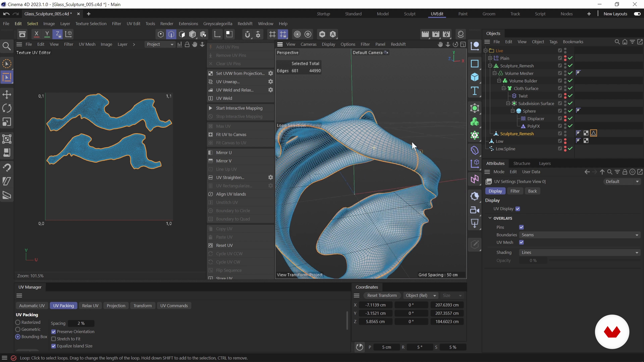Open the Relax UV tab
Viewport: 644px width, 362px height.
tap(90, 306)
